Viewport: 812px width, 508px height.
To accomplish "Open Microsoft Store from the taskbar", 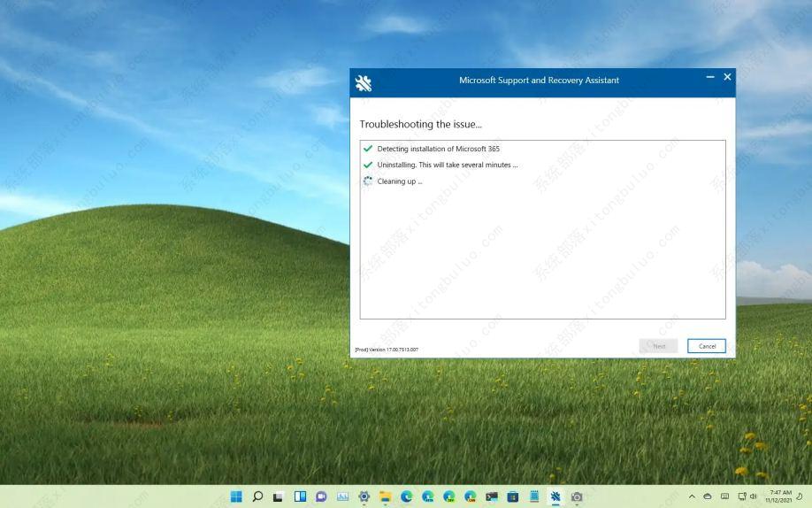I will point(513,497).
